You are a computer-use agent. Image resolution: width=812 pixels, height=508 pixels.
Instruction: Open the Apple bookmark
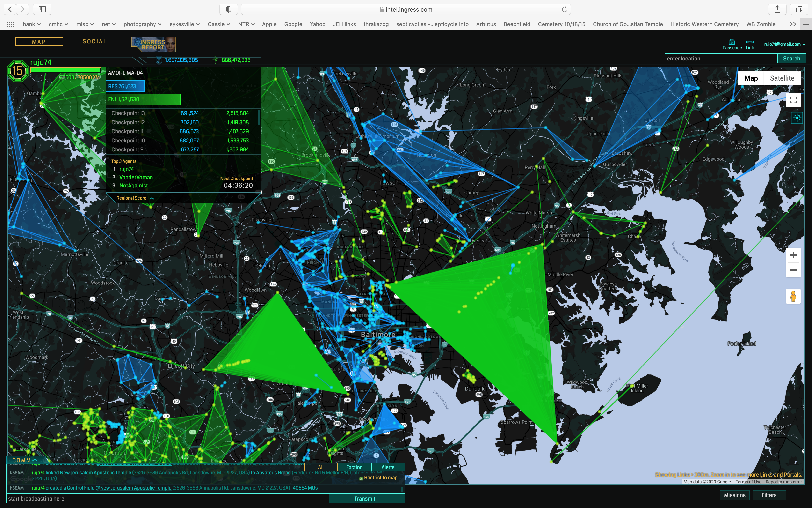(x=269, y=24)
